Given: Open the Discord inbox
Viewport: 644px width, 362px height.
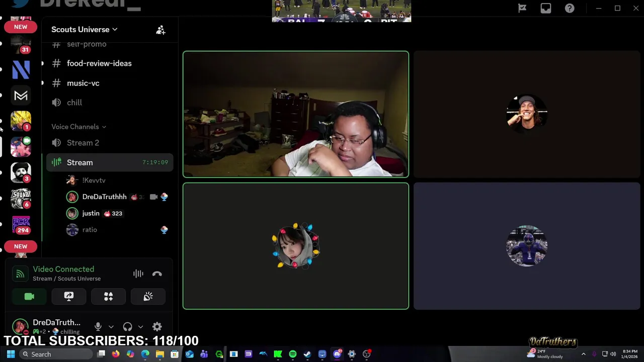Looking at the screenshot, I should click(546, 8).
